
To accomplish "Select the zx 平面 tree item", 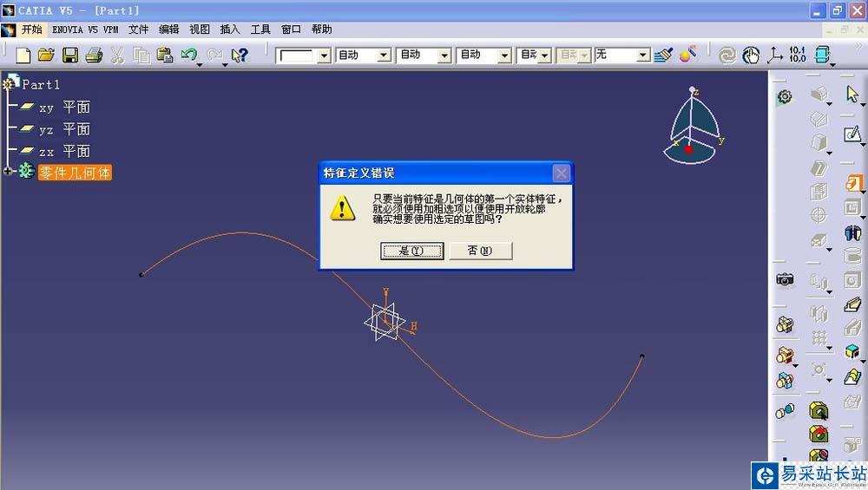I will (x=64, y=151).
